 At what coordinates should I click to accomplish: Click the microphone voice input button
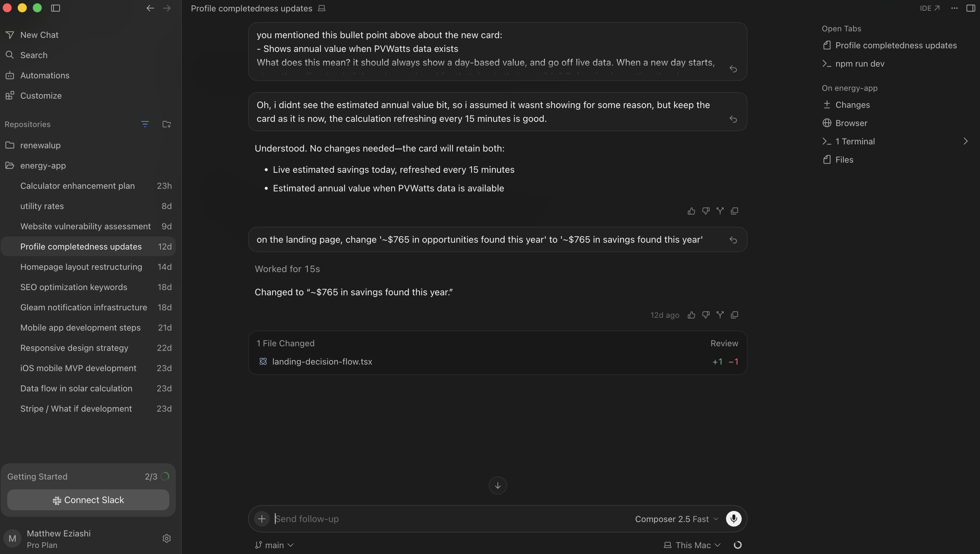tap(733, 519)
